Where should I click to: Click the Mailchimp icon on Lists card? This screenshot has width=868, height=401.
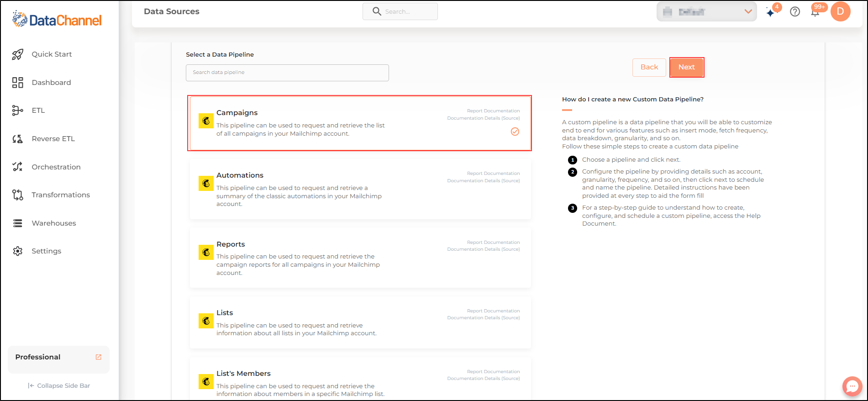206,321
